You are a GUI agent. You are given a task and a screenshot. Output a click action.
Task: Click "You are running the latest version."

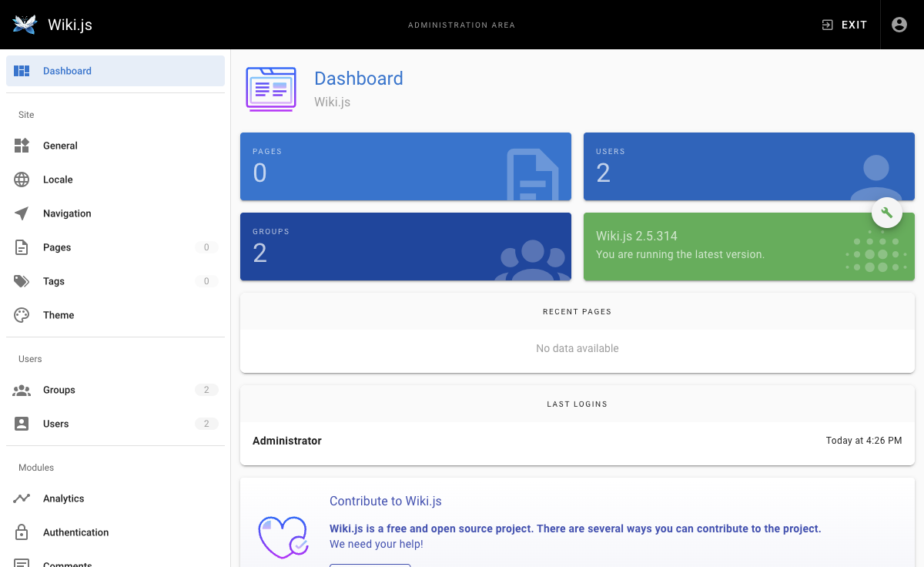[681, 254]
